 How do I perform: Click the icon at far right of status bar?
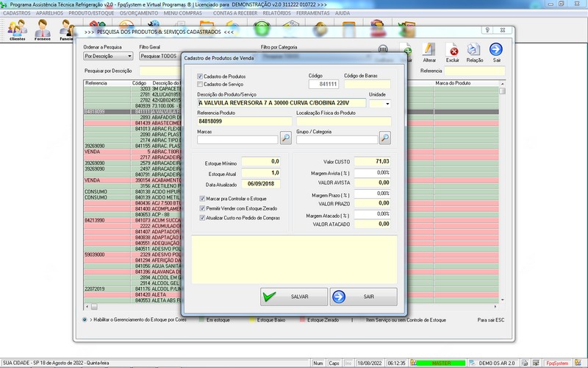tap(578, 363)
